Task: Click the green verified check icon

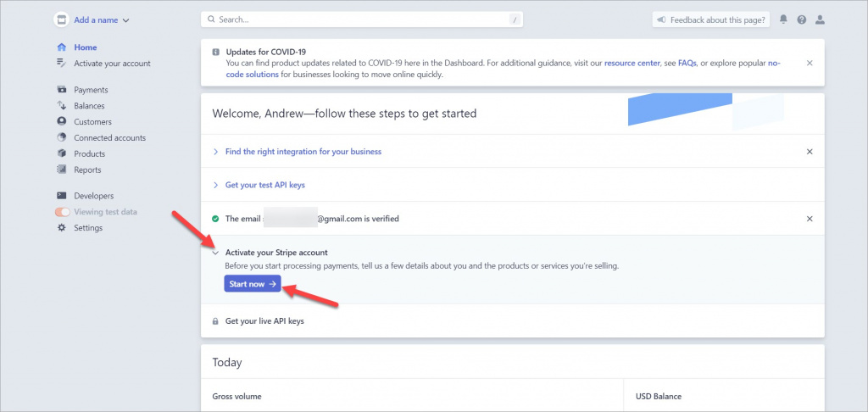Action: click(216, 219)
